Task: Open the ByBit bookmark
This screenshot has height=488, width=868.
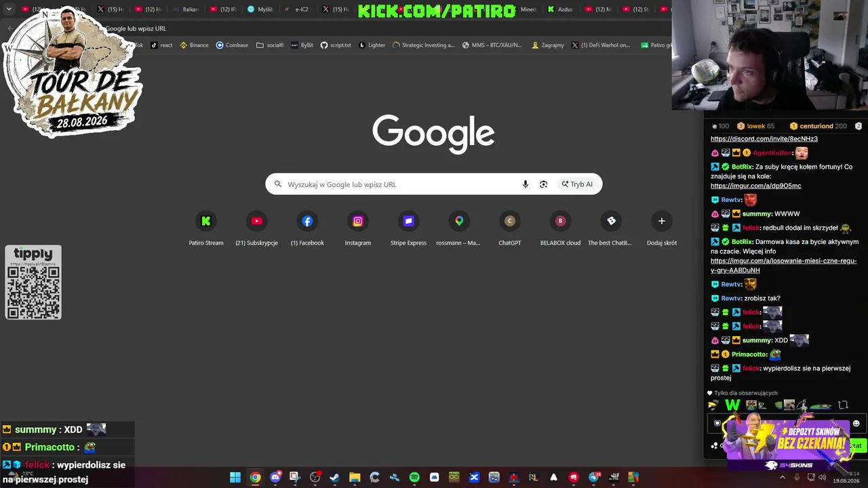Action: [302, 45]
